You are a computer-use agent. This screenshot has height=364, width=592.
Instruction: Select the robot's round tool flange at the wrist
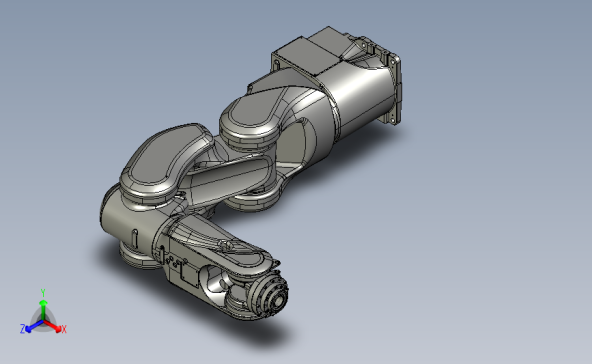pyautogui.click(x=269, y=297)
